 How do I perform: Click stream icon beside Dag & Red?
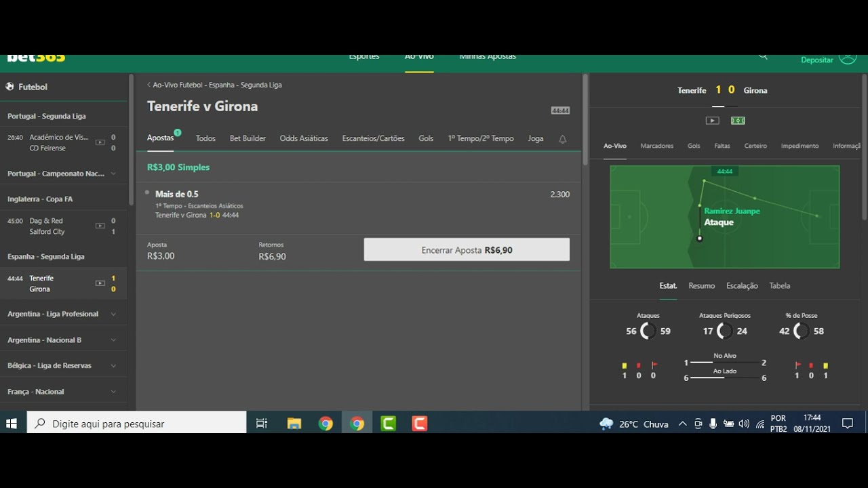coord(100,226)
